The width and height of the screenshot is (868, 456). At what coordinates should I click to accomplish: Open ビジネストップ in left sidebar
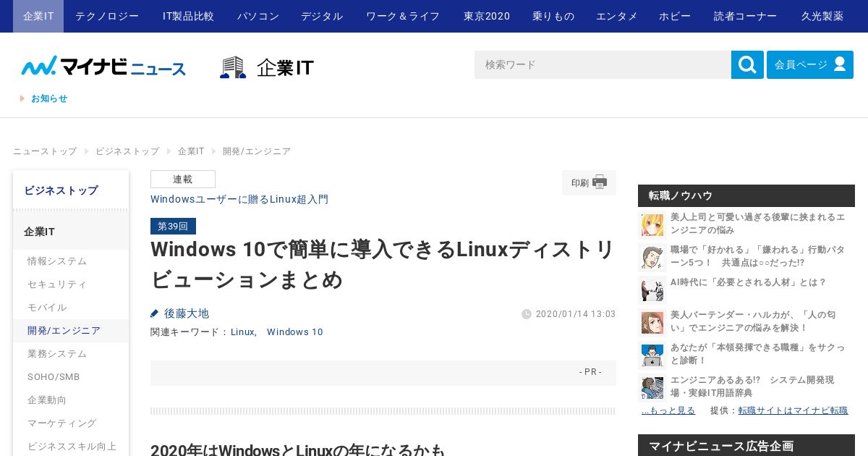(x=71, y=190)
